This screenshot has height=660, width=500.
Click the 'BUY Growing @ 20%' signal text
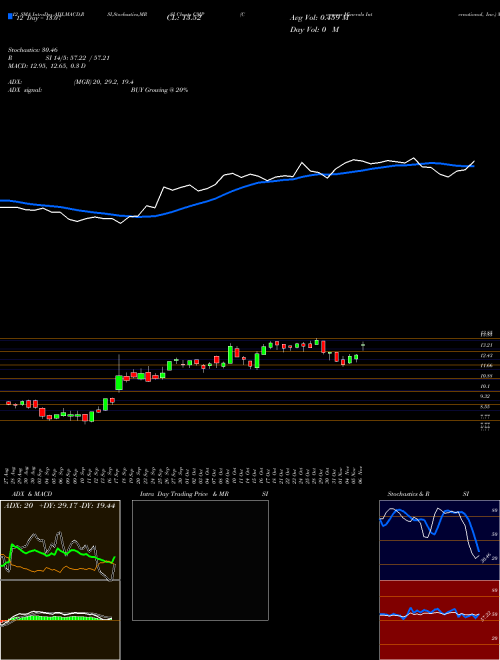(x=159, y=90)
